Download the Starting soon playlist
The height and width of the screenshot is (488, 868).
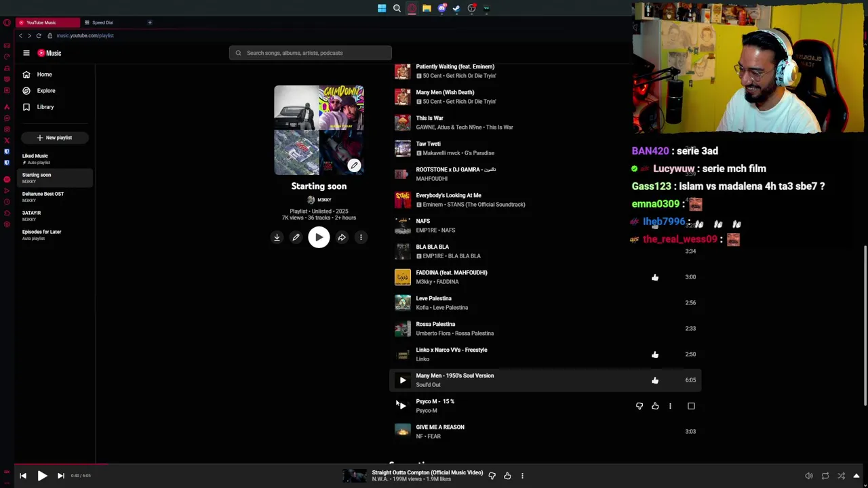pyautogui.click(x=277, y=237)
